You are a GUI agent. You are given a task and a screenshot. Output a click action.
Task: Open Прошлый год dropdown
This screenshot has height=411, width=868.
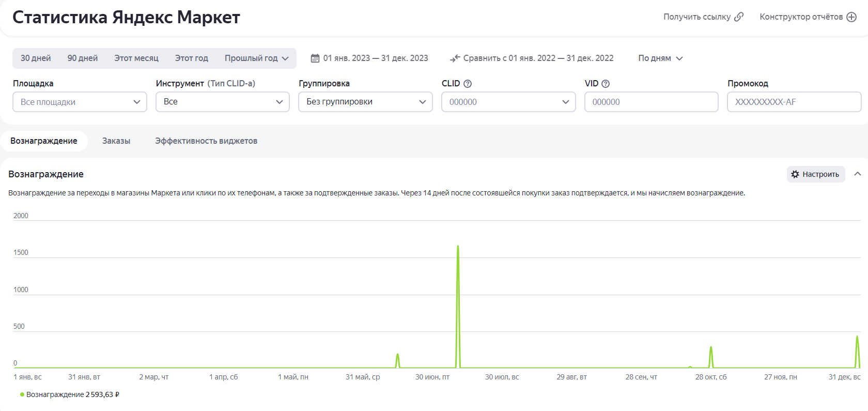pos(256,58)
